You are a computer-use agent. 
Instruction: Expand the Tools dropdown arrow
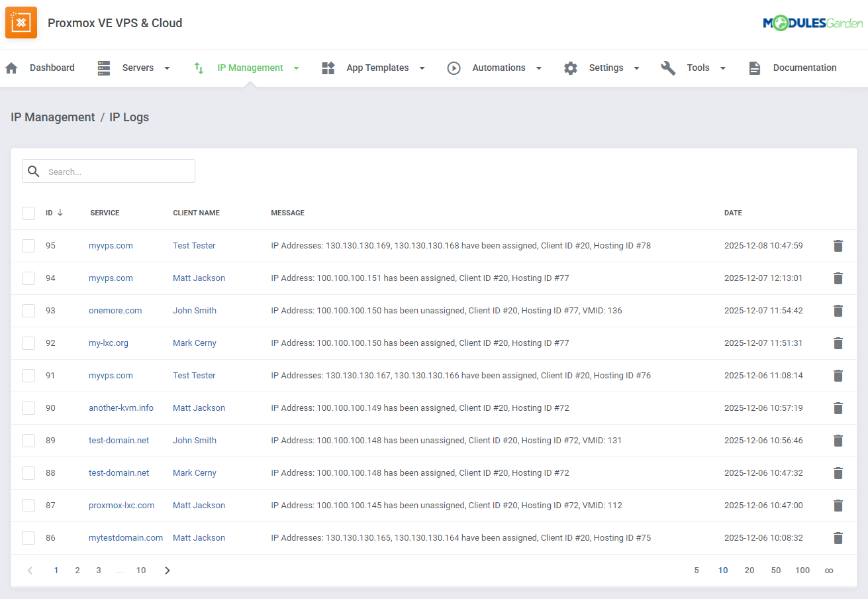[x=723, y=68]
